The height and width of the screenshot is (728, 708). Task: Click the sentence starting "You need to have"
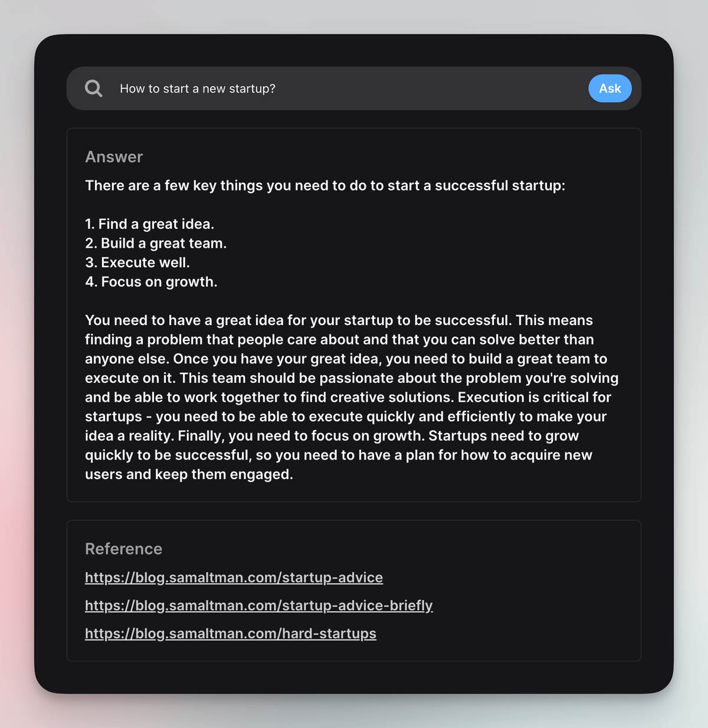click(295, 320)
